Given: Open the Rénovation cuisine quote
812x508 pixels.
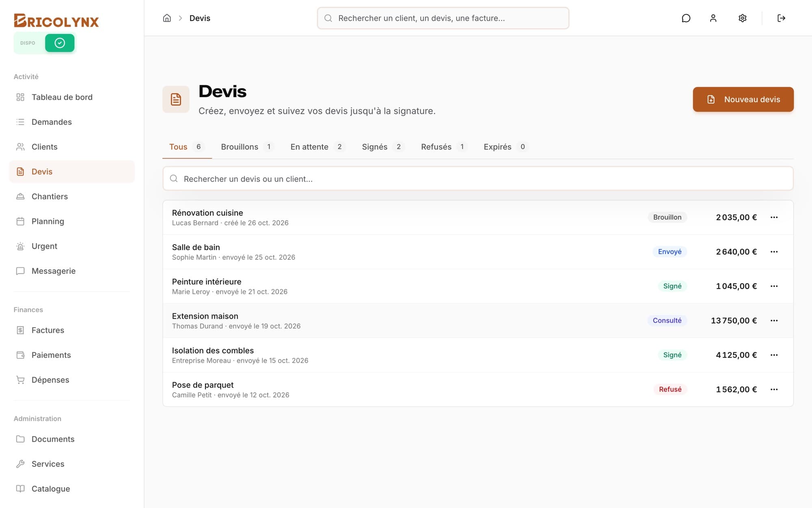Looking at the screenshot, I should point(478,217).
